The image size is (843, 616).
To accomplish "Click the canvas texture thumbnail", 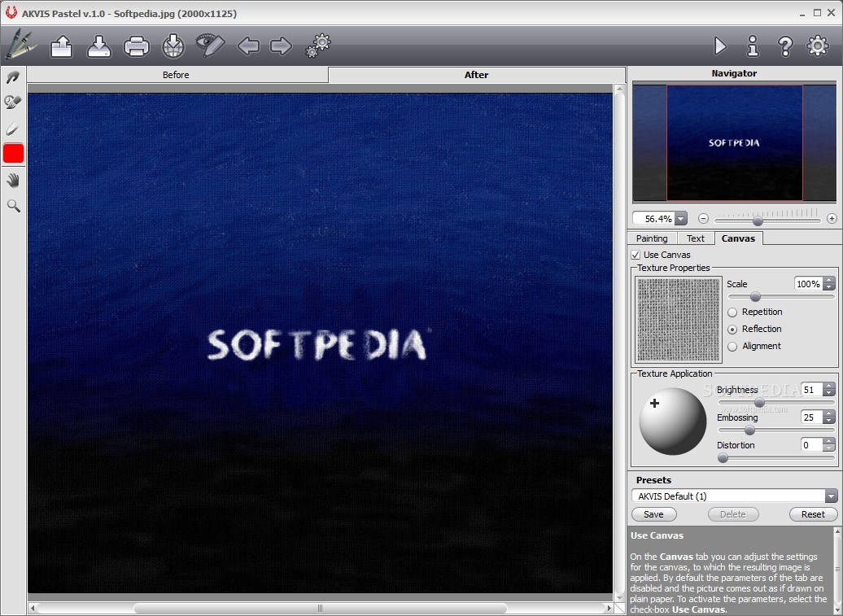I will pyautogui.click(x=679, y=320).
